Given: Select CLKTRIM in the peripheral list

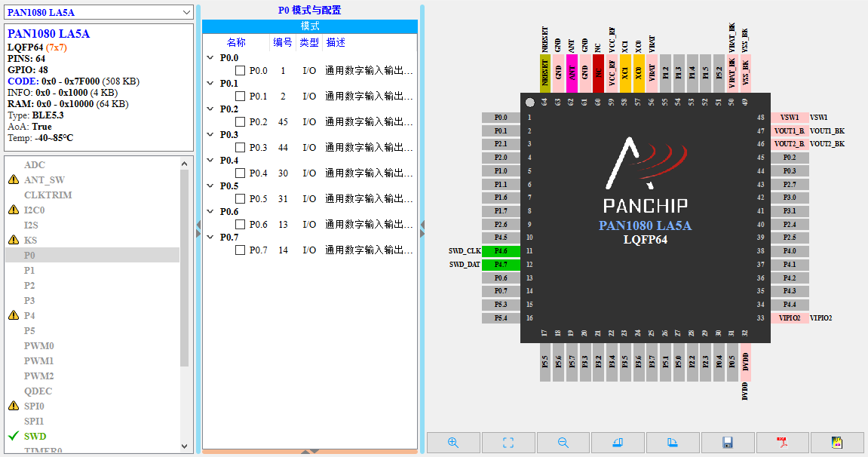Looking at the screenshot, I should [48, 195].
